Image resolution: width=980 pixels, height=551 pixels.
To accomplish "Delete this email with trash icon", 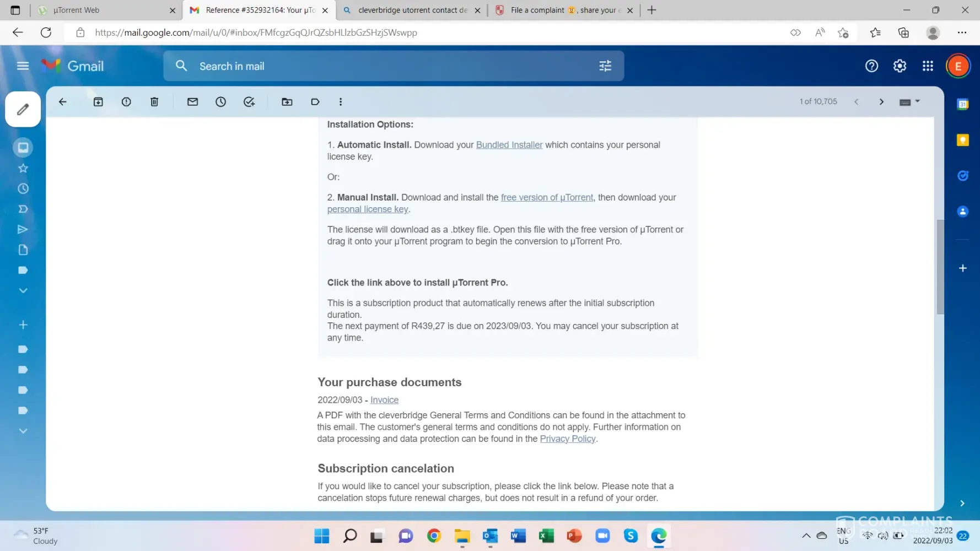I will tap(154, 102).
